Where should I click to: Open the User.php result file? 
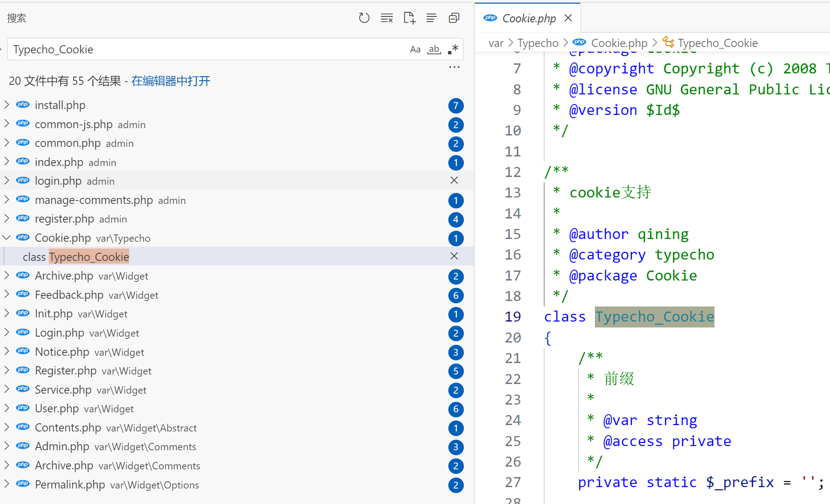57,409
